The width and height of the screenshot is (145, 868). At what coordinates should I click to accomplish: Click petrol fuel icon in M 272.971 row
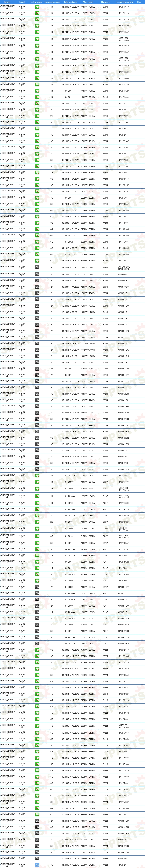coord(37,154)
